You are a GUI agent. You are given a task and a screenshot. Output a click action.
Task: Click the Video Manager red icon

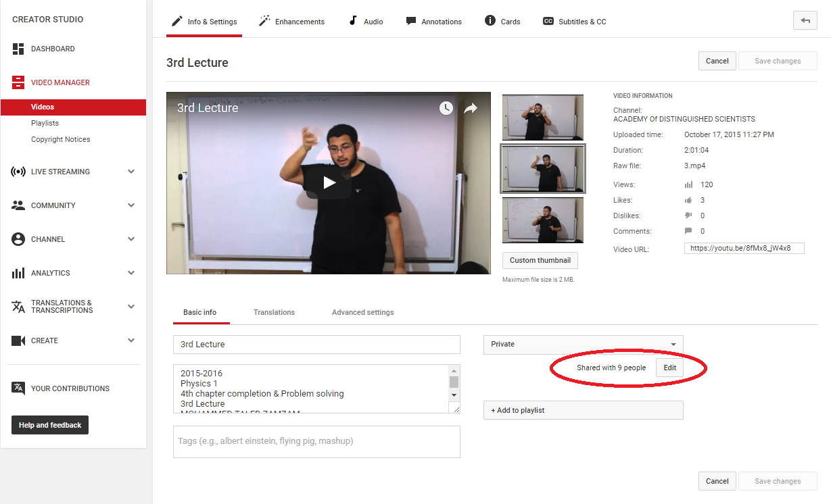pos(18,82)
